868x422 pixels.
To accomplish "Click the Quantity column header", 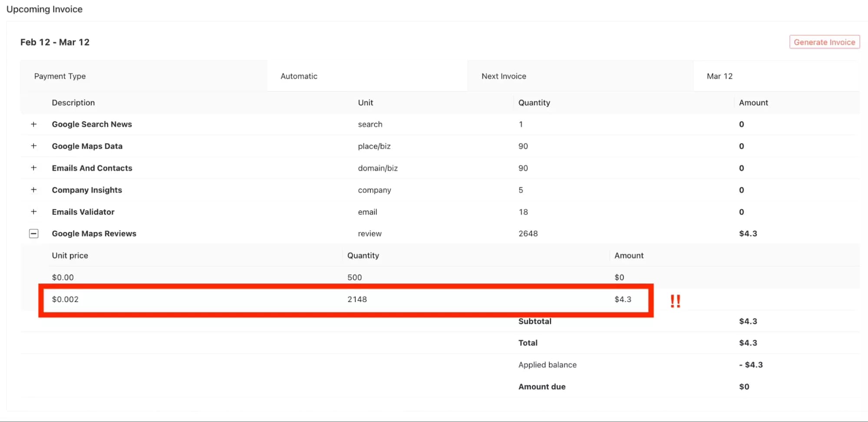I will (x=534, y=103).
